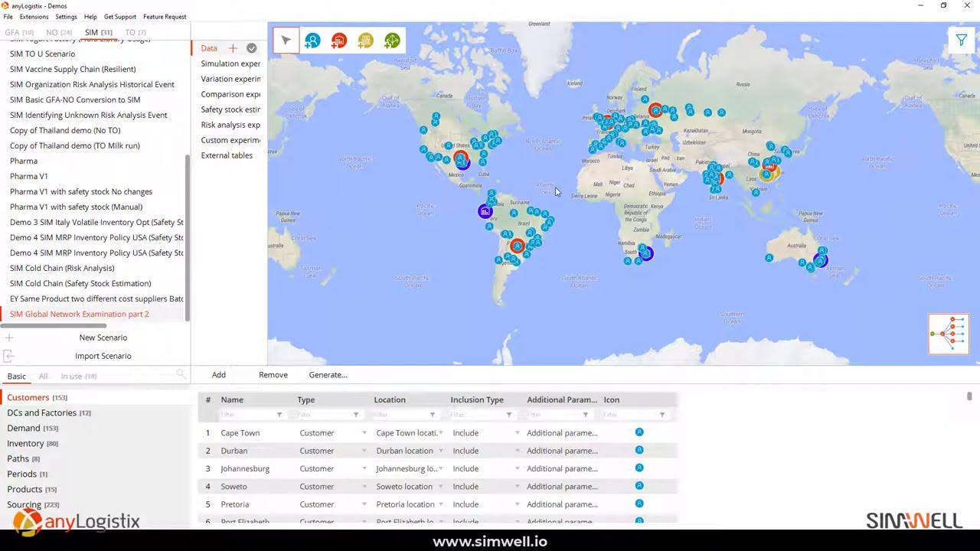Click the customer icon in Soweto row
The image size is (980, 551).
639,485
